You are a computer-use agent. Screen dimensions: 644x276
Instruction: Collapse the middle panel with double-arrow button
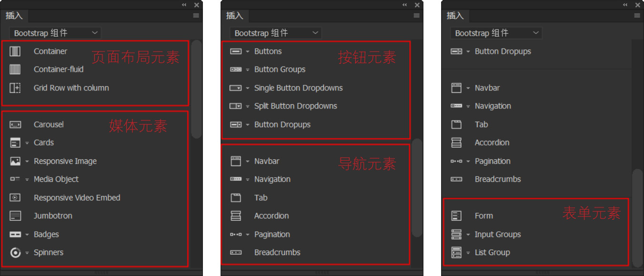[x=405, y=5]
